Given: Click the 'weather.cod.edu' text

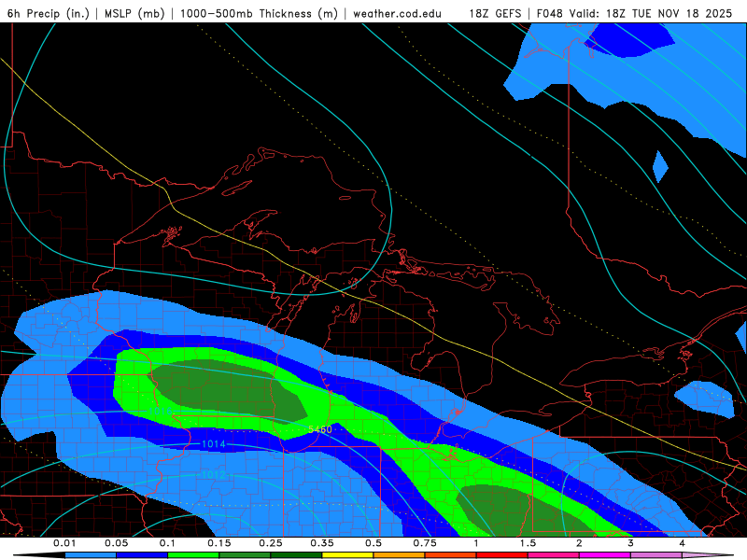Looking at the screenshot, I should pos(398,13).
